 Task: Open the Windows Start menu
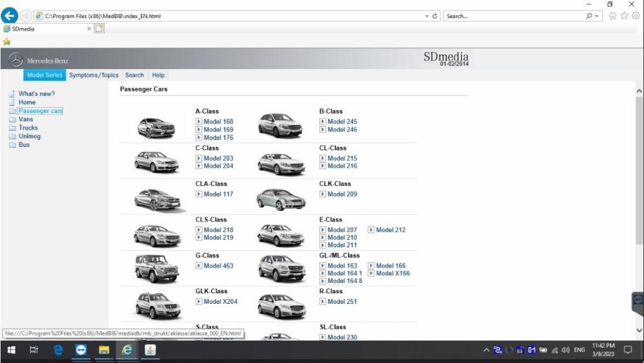click(11, 350)
